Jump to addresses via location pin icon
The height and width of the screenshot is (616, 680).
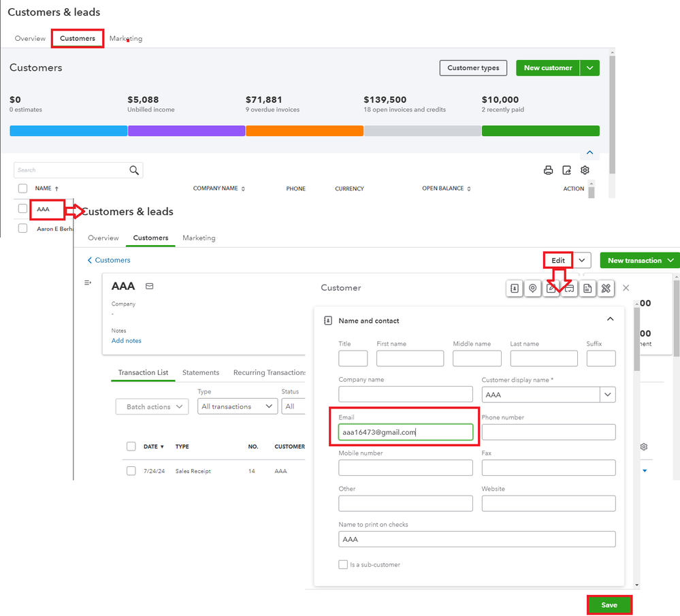(x=532, y=289)
